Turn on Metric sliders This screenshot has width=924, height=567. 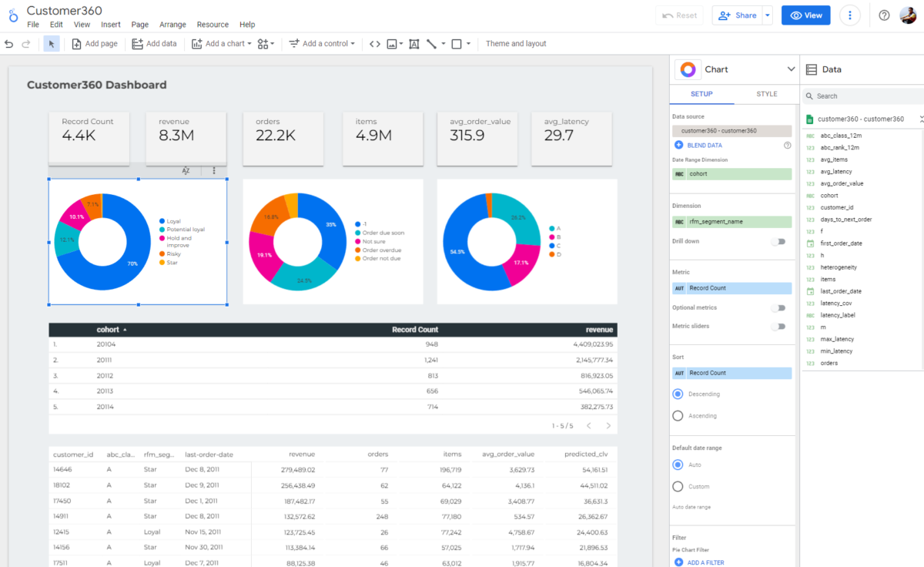point(778,326)
